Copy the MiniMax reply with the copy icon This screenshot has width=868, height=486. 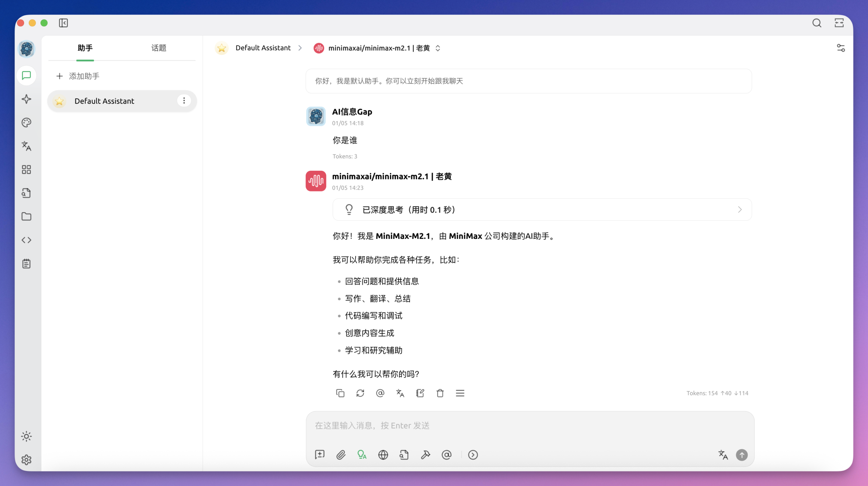[x=340, y=393]
